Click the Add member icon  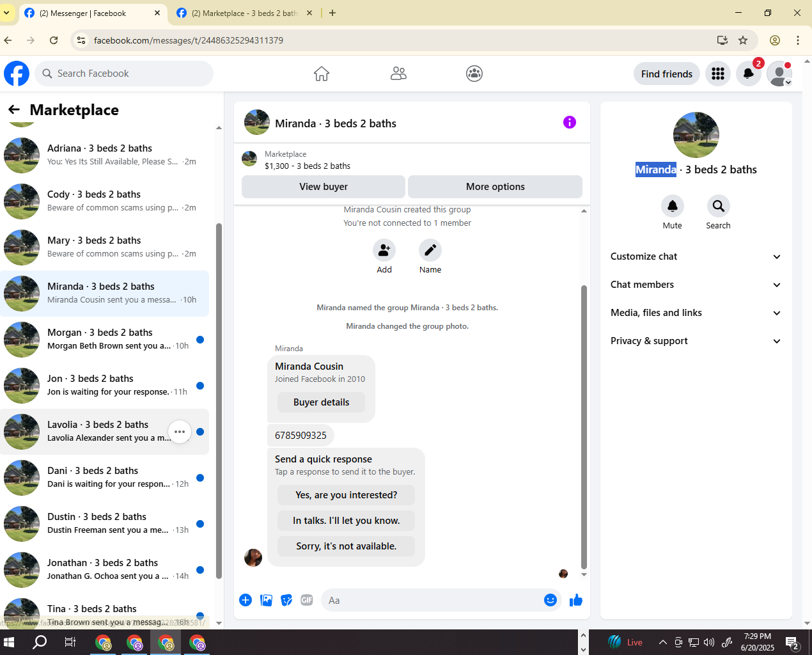[384, 250]
